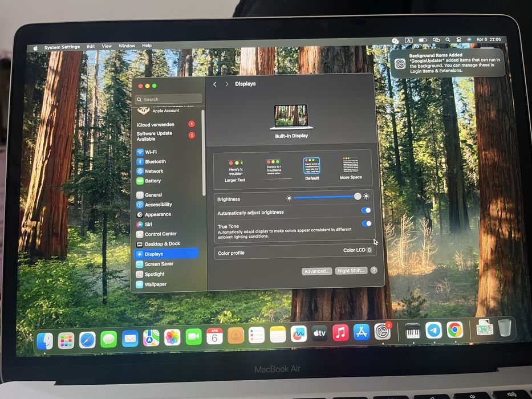Open Notes from the Dock

pyautogui.click(x=278, y=335)
